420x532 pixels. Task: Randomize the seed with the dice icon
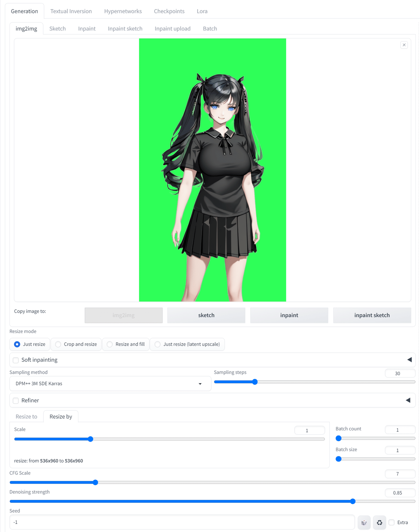coord(364,522)
